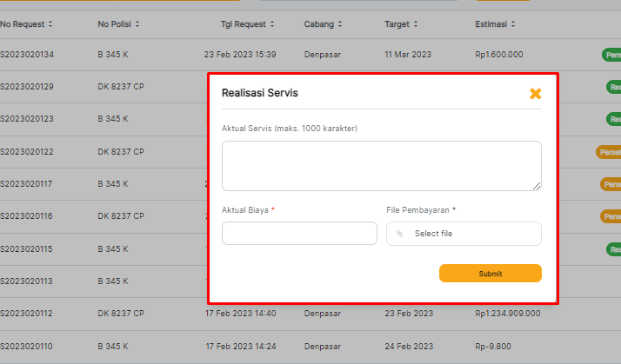Click orange status badge for S2023020117

pyautogui.click(x=610, y=184)
